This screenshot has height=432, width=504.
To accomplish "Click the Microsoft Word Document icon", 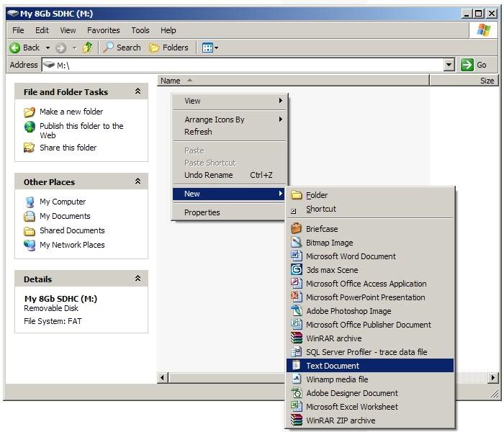I will click(297, 256).
